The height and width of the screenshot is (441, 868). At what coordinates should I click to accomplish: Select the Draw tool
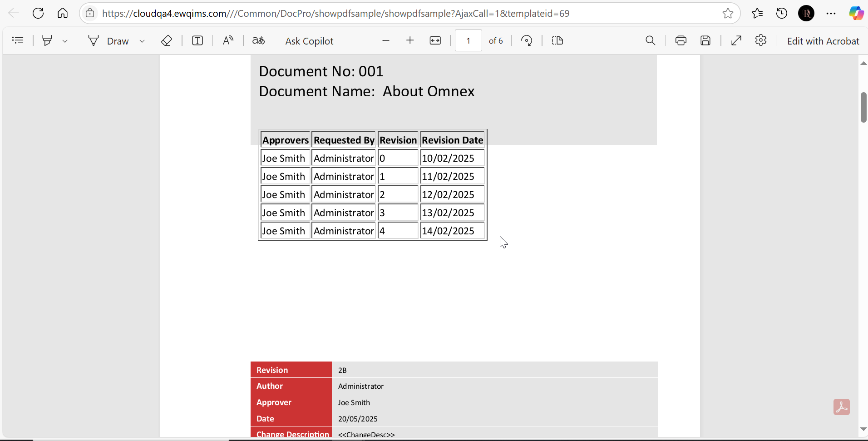click(x=108, y=41)
